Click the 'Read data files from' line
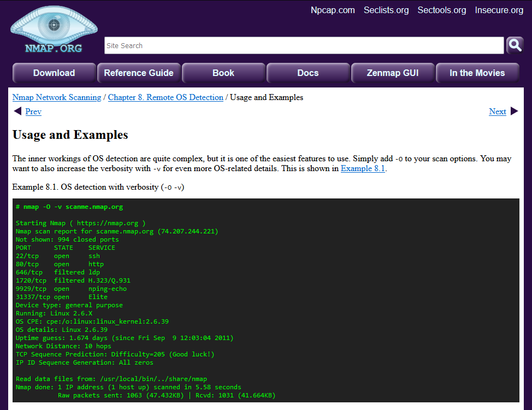Viewport: 532px width, 410px height. tap(111, 379)
